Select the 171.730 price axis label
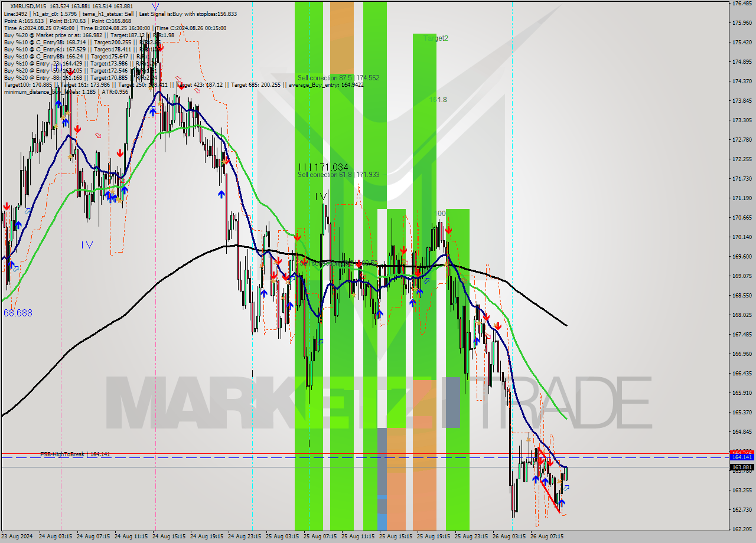Viewport: 756px width, 543px height. [741, 179]
